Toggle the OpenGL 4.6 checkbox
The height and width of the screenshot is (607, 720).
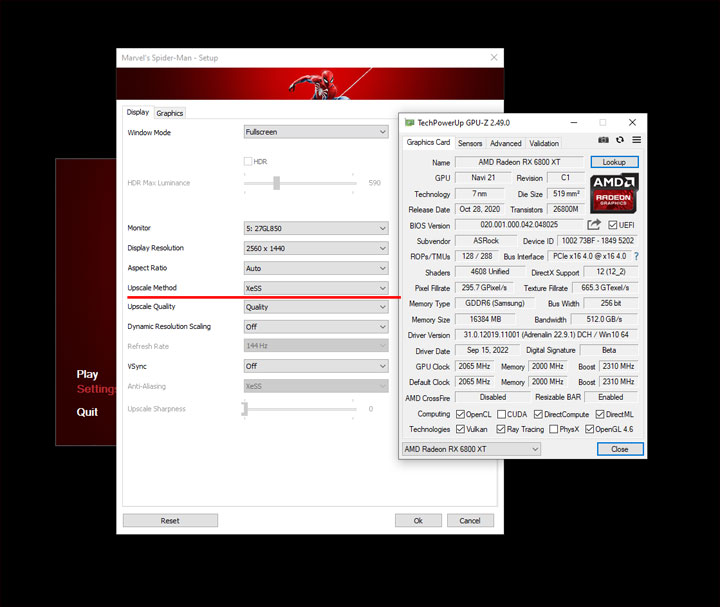(x=590, y=429)
